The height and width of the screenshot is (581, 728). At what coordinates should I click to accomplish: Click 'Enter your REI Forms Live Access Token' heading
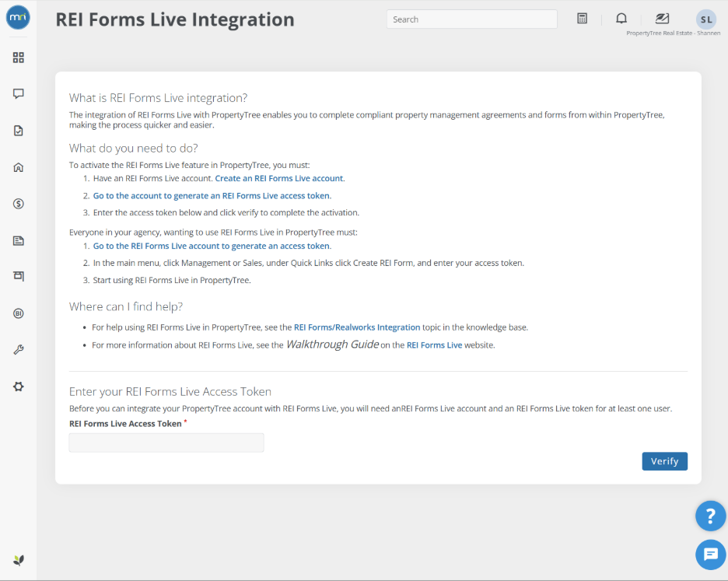(x=170, y=391)
